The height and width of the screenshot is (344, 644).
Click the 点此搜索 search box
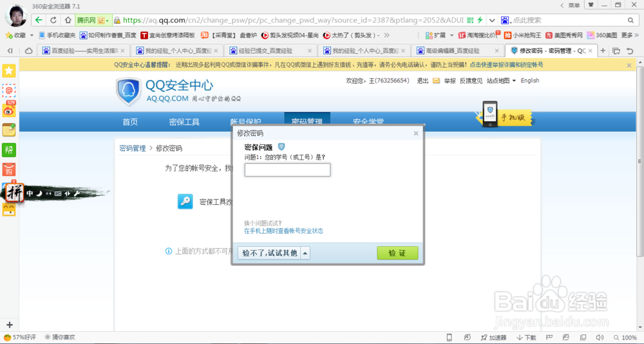pyautogui.click(x=569, y=20)
